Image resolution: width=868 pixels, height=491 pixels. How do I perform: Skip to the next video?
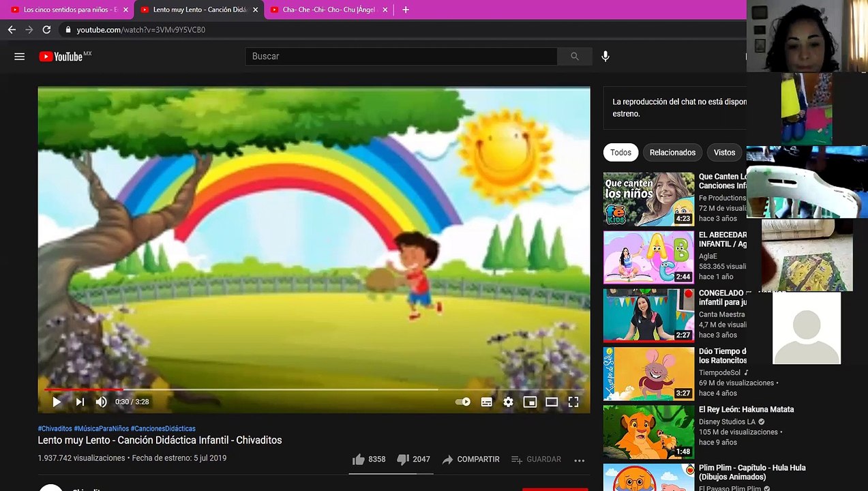pyautogui.click(x=80, y=402)
